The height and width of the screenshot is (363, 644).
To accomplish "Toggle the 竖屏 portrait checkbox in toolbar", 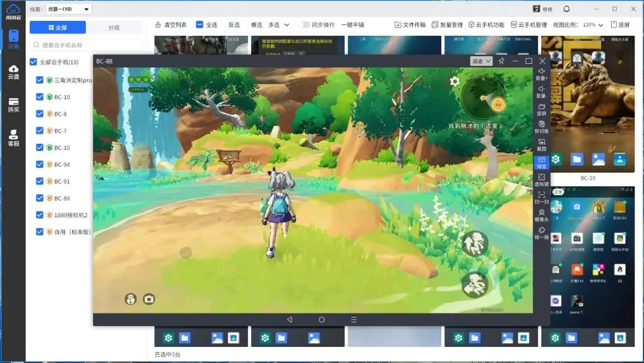I will point(614,24).
